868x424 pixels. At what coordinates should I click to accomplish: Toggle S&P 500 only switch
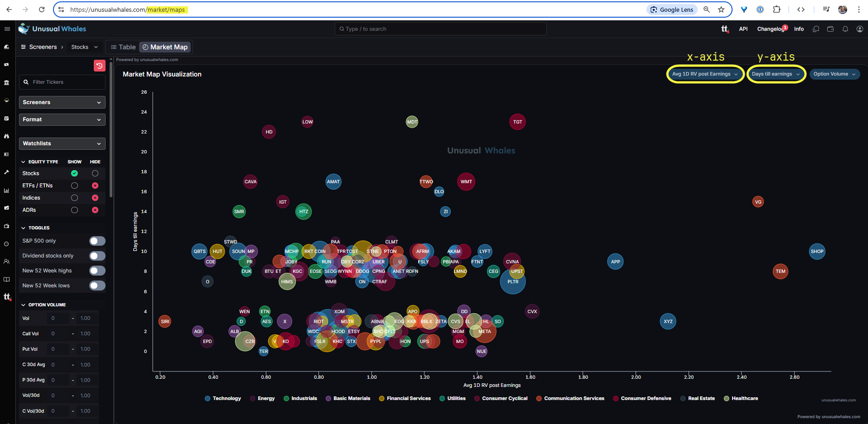point(97,241)
